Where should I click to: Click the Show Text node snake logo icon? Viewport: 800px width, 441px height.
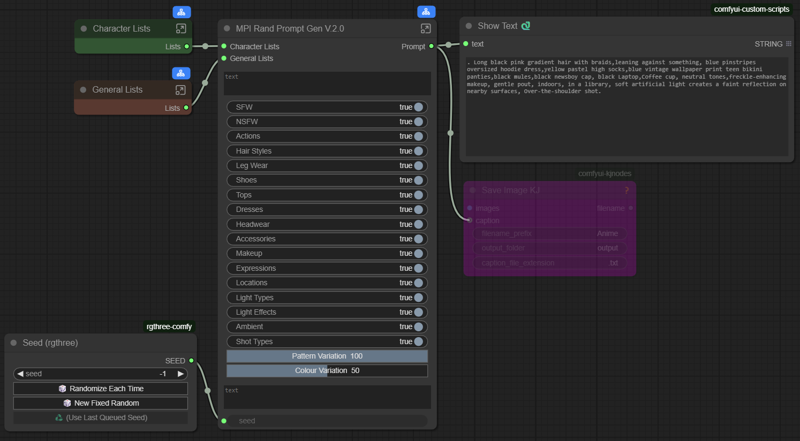[x=526, y=26]
